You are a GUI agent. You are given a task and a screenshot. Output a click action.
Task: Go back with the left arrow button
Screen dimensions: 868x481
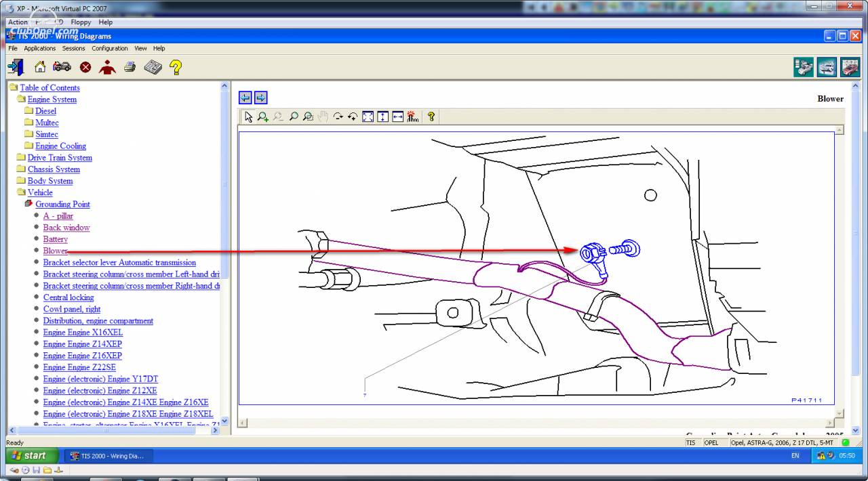coord(245,98)
